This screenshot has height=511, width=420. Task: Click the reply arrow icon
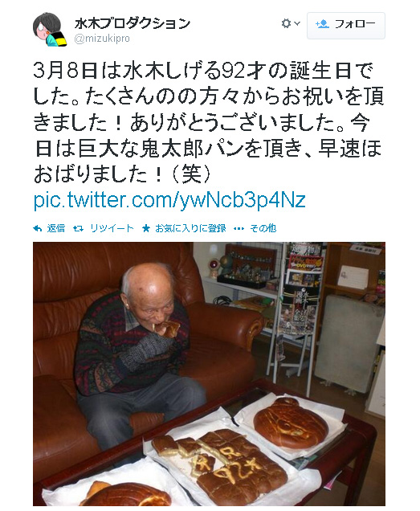(38, 229)
